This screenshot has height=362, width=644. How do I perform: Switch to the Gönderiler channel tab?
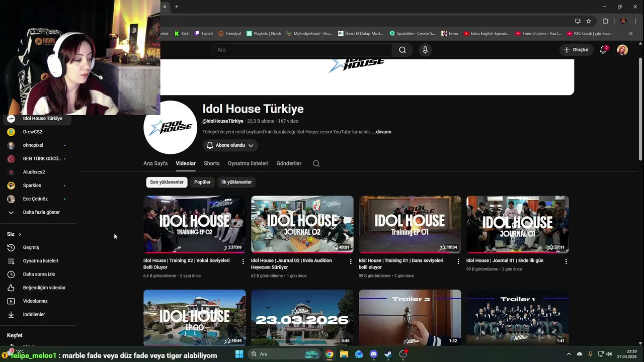click(x=289, y=163)
